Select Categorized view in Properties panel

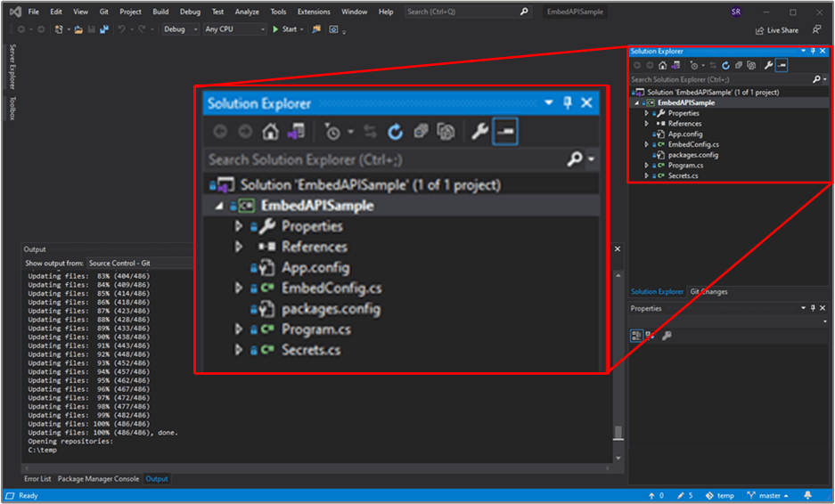(x=636, y=336)
